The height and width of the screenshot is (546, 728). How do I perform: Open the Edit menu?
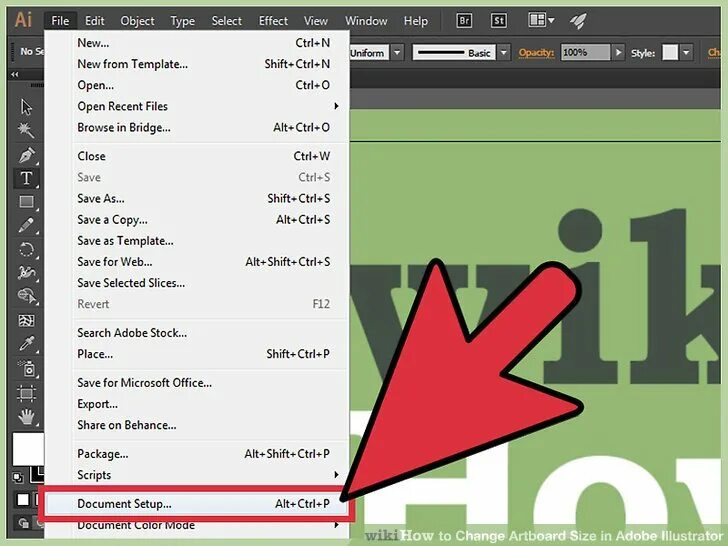95,21
